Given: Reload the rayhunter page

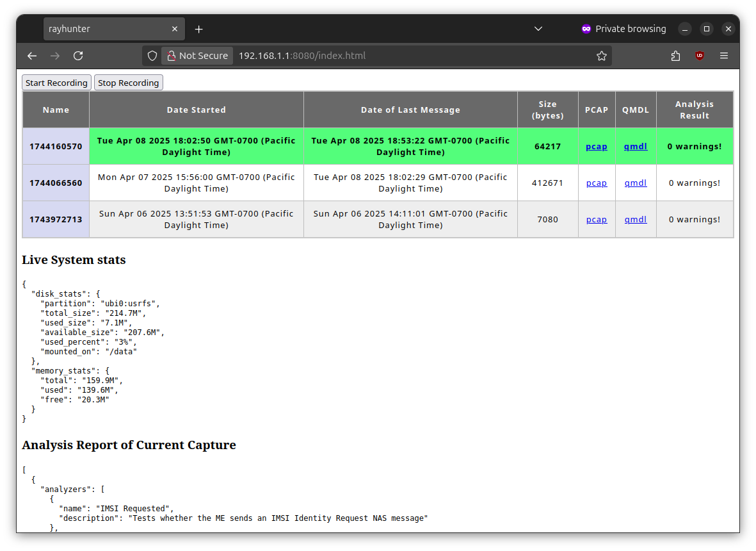Looking at the screenshot, I should point(78,56).
